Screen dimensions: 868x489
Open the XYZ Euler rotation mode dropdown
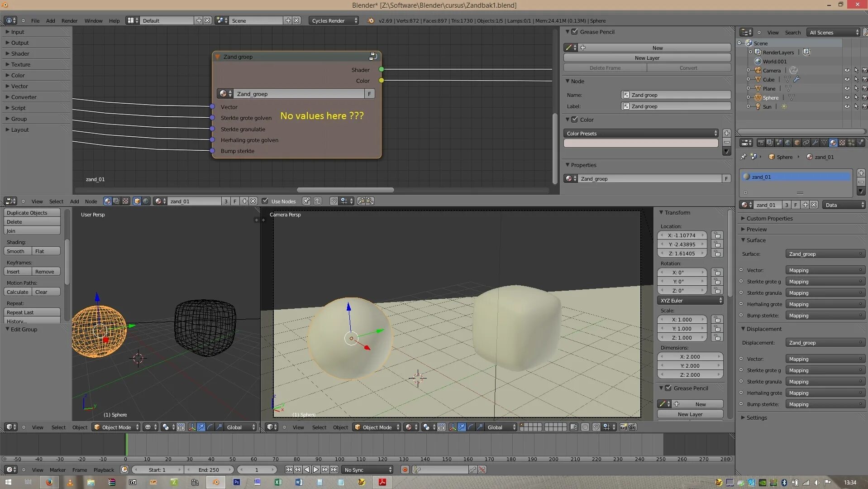coord(690,300)
